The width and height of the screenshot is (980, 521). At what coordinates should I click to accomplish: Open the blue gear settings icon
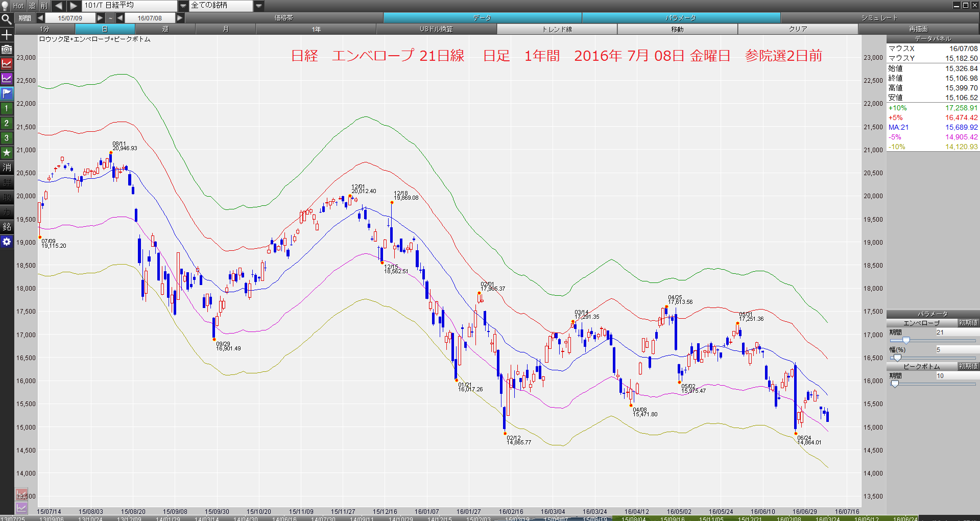tap(7, 242)
